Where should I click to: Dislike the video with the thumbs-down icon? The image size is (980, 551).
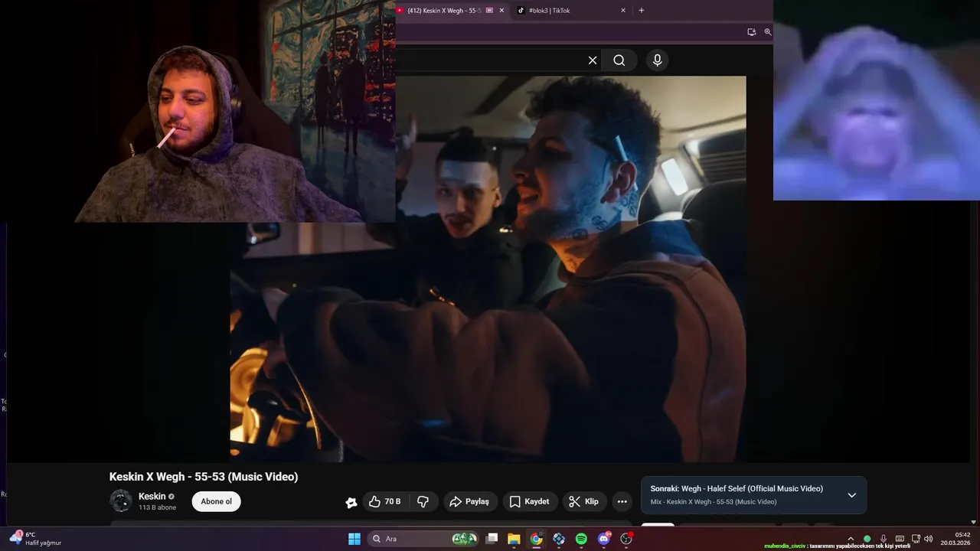click(x=423, y=501)
